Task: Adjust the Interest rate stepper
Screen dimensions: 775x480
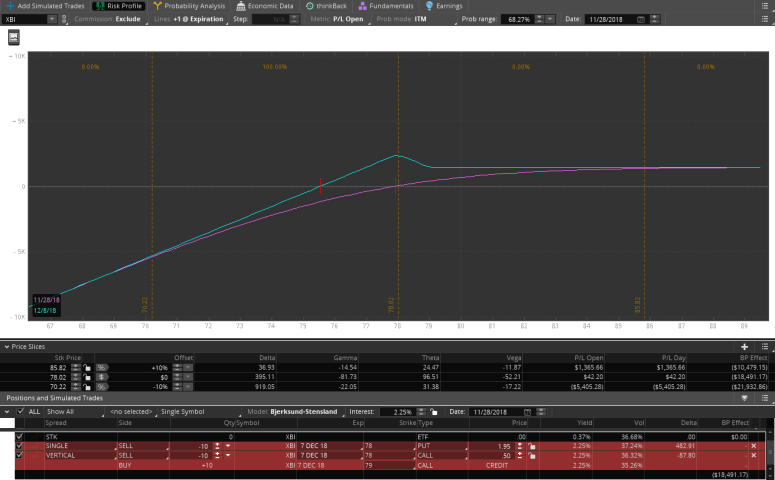Action: pyautogui.click(x=421, y=412)
